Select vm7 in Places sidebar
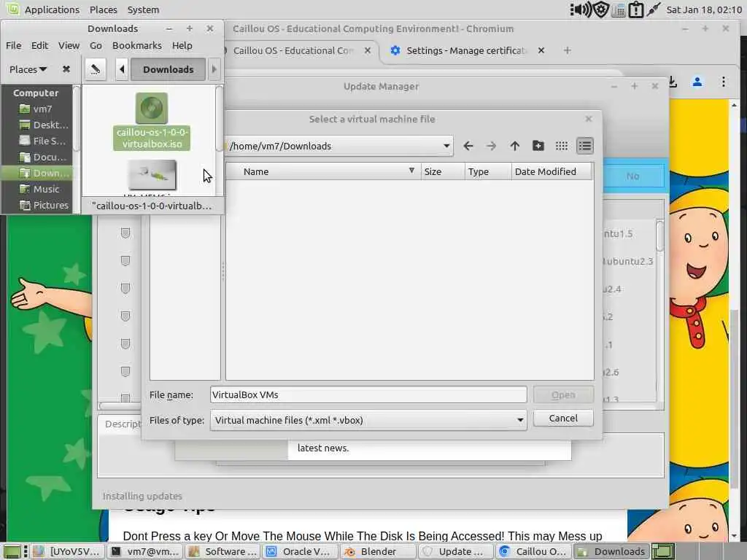 (36, 109)
